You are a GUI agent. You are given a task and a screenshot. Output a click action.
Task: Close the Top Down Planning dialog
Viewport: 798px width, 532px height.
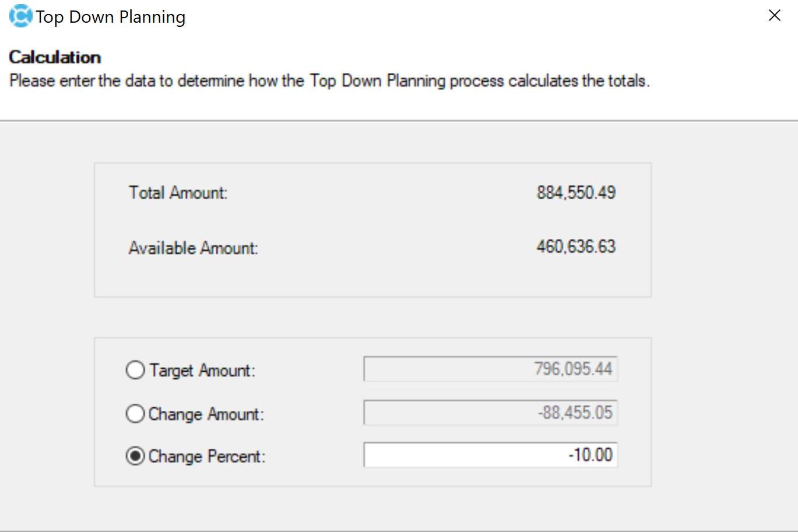[775, 16]
